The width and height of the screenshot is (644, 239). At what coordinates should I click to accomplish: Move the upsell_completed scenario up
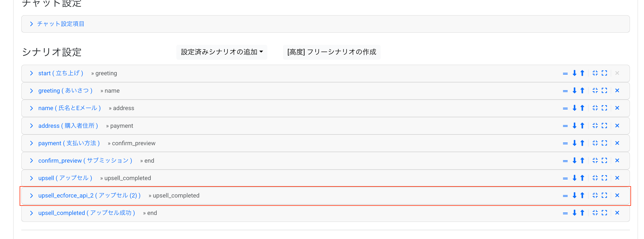click(582, 213)
